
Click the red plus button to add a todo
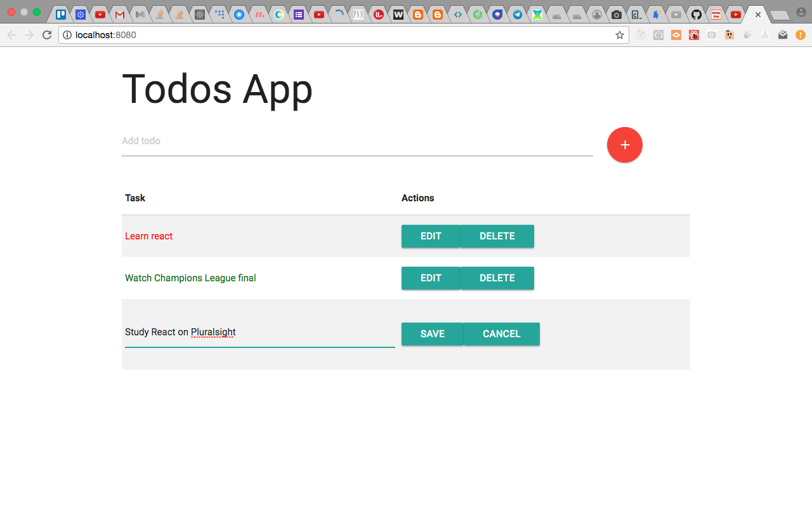624,145
